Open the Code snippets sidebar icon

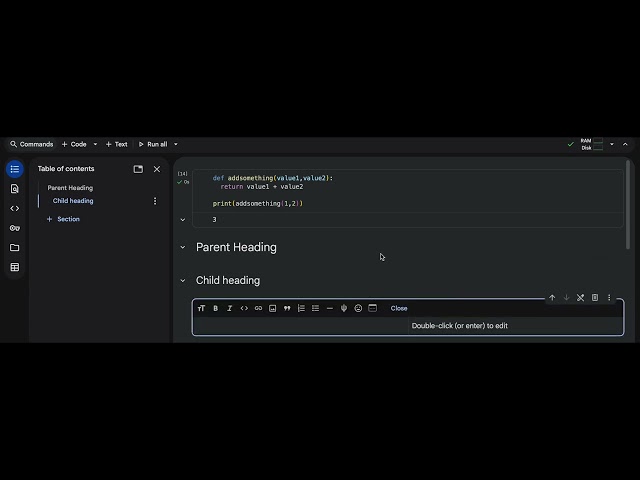click(15, 209)
